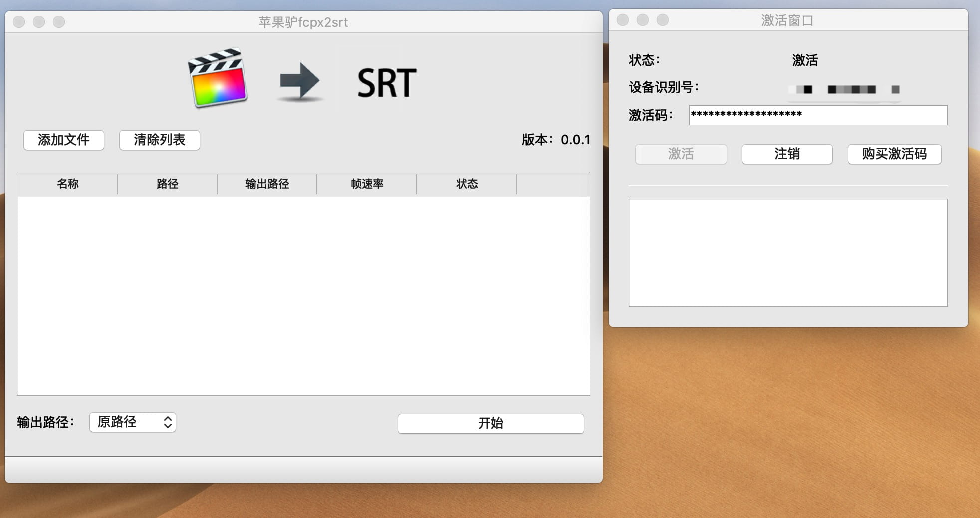
Task: Click the 激活 status value text
Action: click(x=805, y=60)
